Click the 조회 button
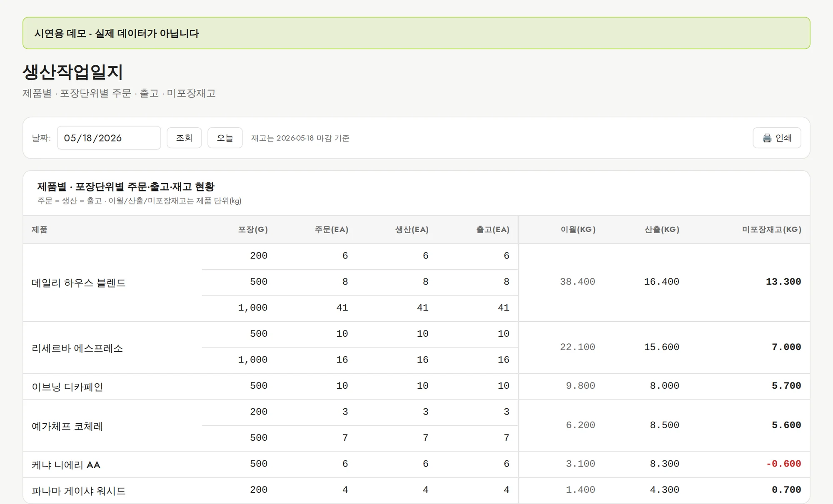This screenshot has height=504, width=833. (184, 138)
